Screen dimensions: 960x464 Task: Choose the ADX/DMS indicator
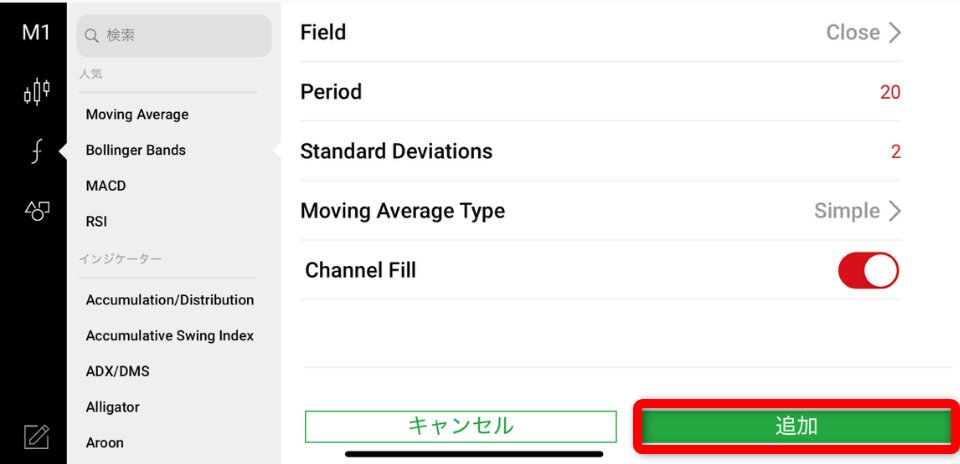[x=118, y=371]
